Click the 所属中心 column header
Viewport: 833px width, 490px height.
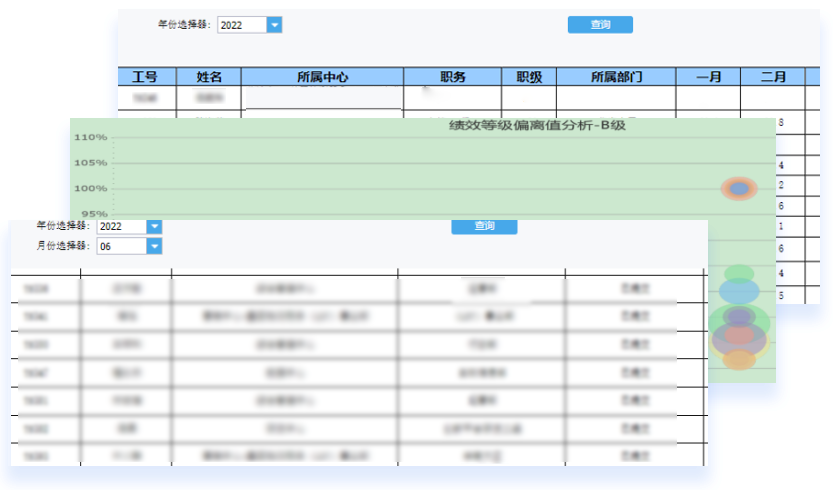point(322,77)
